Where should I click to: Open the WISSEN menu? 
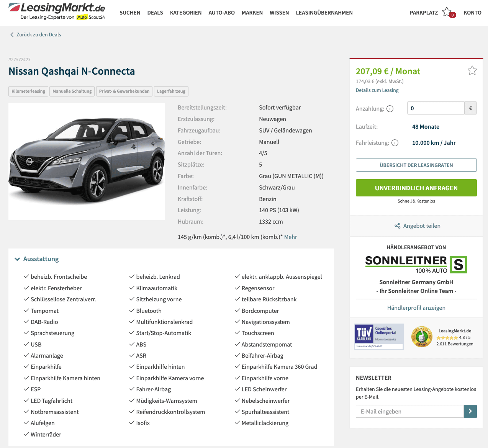click(x=279, y=13)
